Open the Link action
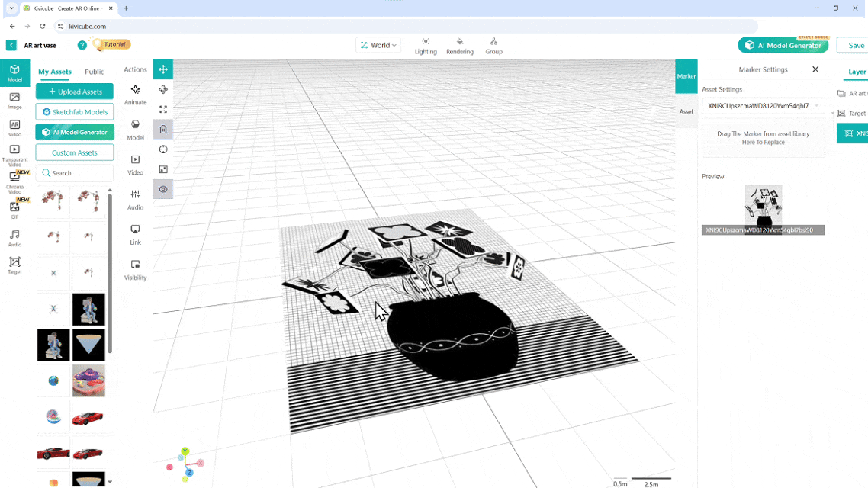 (x=135, y=235)
